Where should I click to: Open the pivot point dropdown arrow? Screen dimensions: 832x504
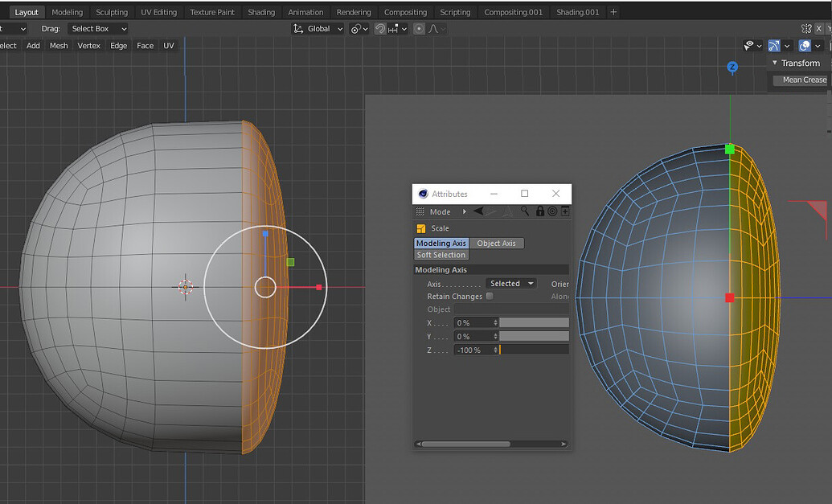tap(365, 29)
